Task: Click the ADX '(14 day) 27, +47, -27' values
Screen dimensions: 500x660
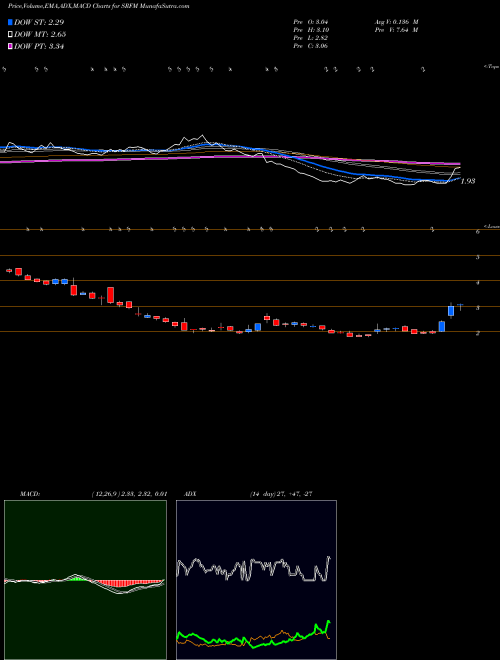Action: pyautogui.click(x=281, y=494)
